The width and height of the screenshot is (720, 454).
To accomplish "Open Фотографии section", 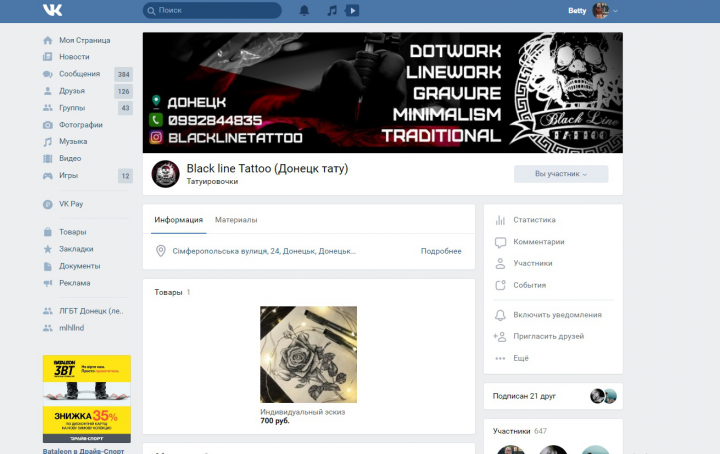I will pyautogui.click(x=81, y=125).
